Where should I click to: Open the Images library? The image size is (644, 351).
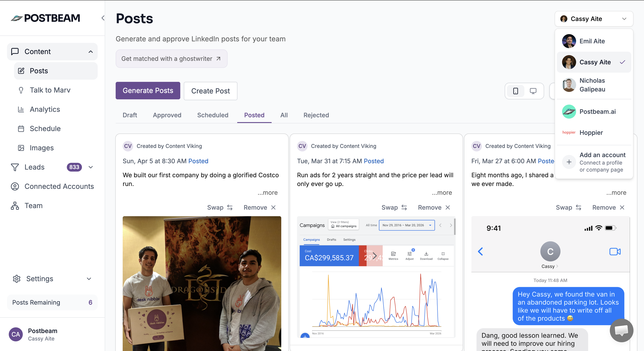point(42,148)
